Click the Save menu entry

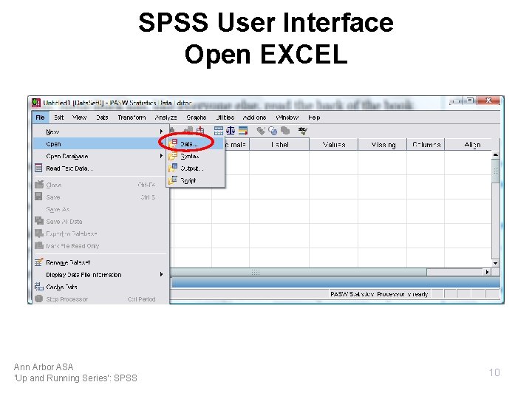tap(98, 197)
